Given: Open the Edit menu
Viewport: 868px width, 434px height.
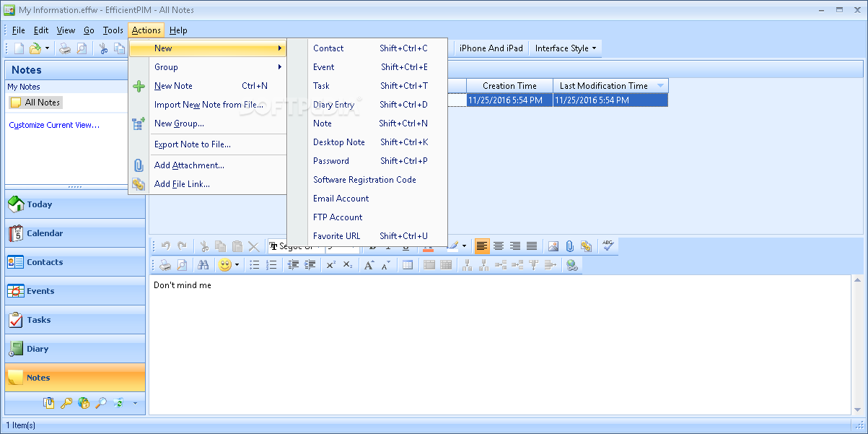Looking at the screenshot, I should pyautogui.click(x=41, y=30).
